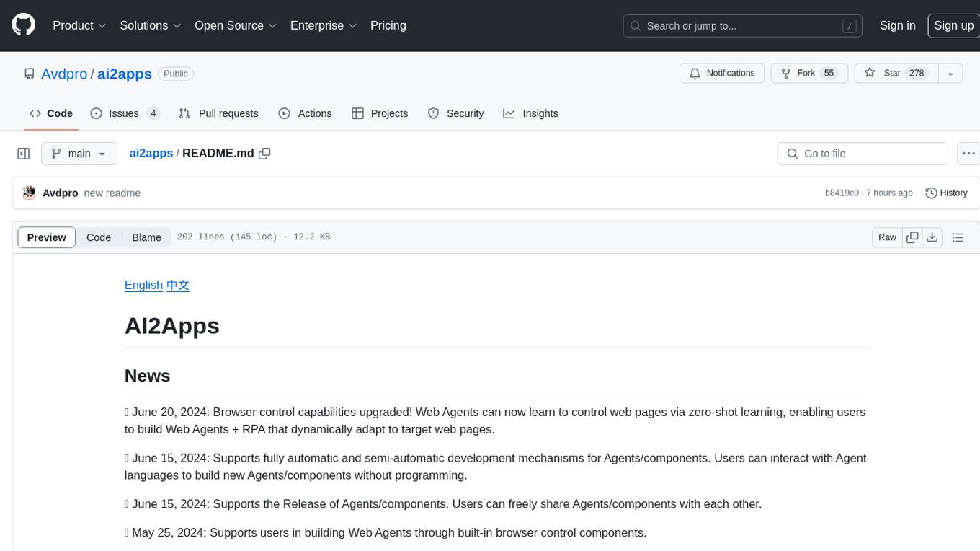The width and height of the screenshot is (980, 551).
Task: Click the Notifications bell button
Action: [x=722, y=74]
